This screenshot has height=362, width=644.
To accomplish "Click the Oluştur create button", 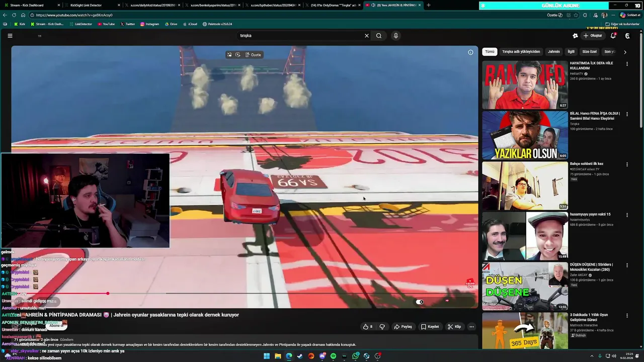I will tap(593, 36).
